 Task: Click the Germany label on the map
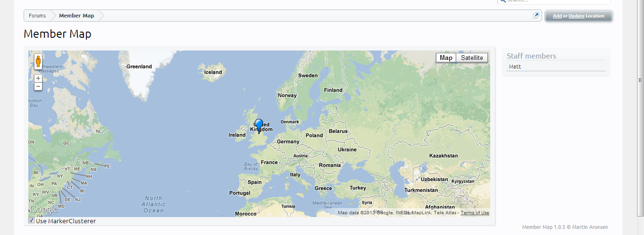(288, 142)
